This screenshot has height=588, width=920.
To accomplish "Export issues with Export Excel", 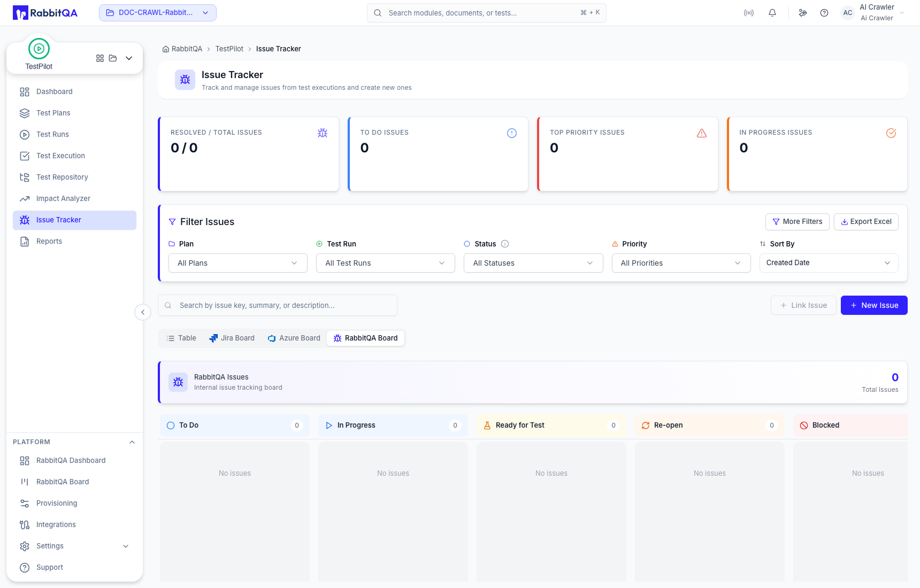I will click(x=866, y=222).
